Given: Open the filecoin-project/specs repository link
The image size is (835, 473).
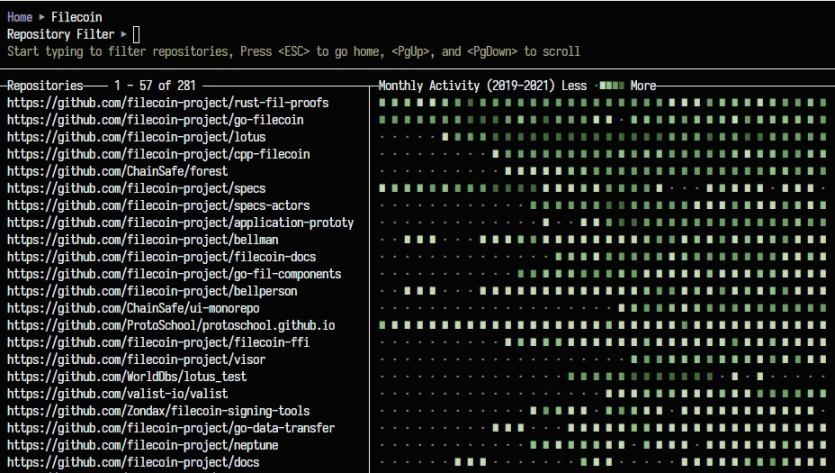Looking at the screenshot, I should pos(136,188).
